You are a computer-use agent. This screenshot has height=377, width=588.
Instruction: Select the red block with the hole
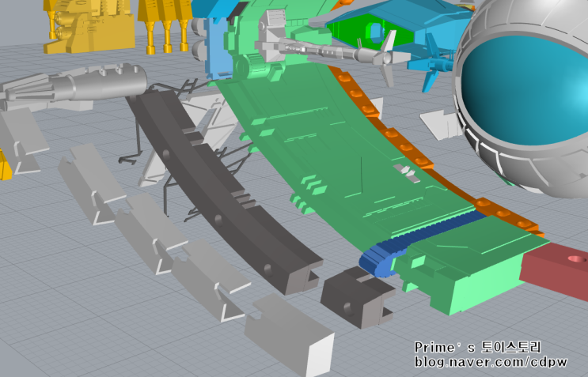555,270
